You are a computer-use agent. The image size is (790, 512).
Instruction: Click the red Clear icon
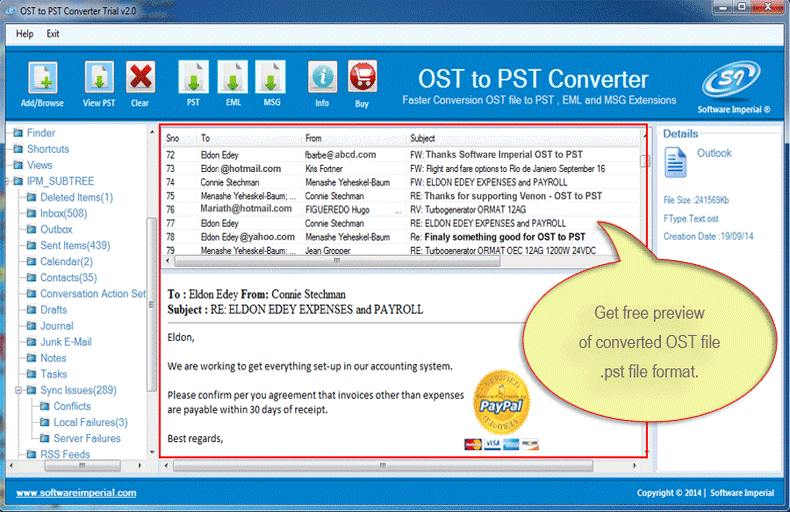140,77
